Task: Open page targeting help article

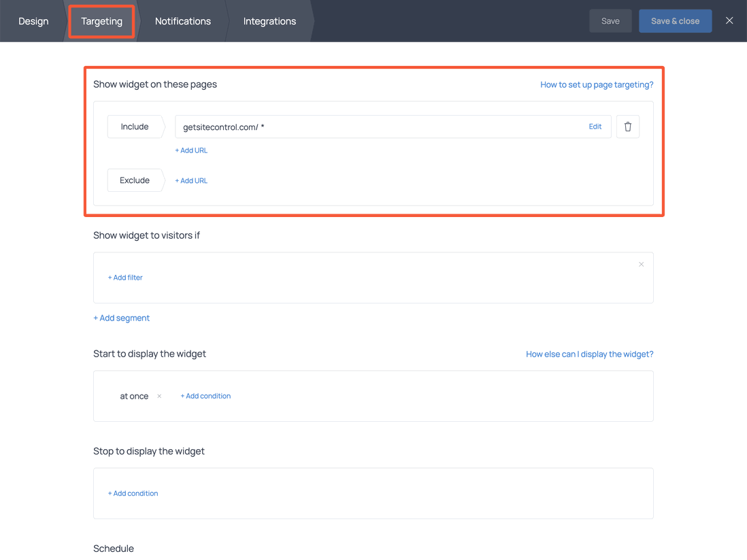Action: tap(597, 84)
